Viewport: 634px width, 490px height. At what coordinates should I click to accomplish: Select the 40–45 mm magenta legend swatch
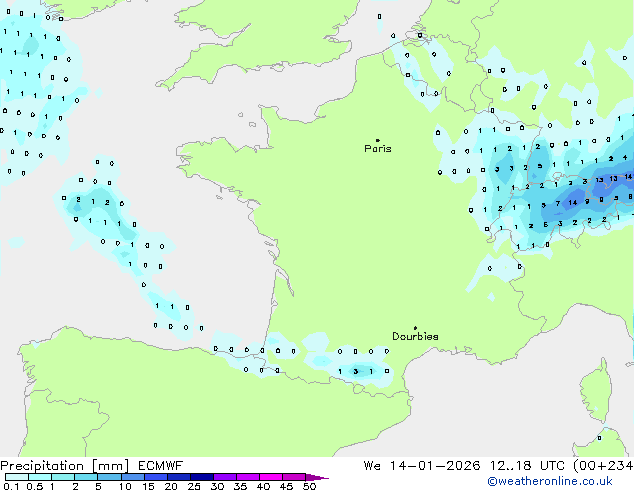point(271,477)
